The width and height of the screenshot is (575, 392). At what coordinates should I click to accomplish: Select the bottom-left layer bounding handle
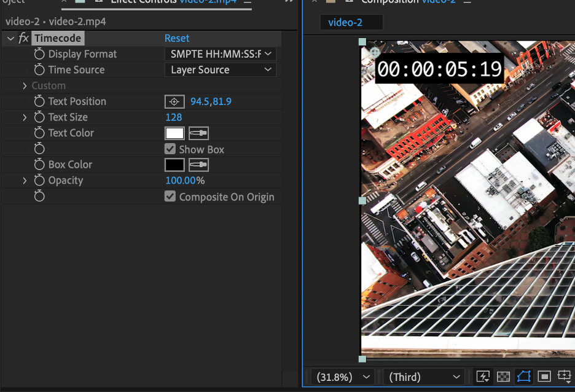coord(362,359)
